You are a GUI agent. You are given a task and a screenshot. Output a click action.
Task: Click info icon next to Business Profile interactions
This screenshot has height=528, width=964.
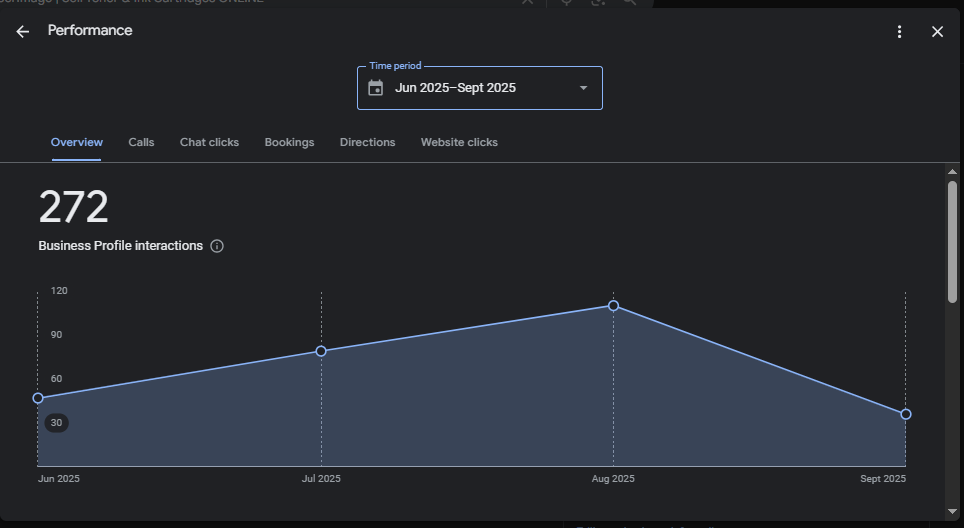coord(217,246)
